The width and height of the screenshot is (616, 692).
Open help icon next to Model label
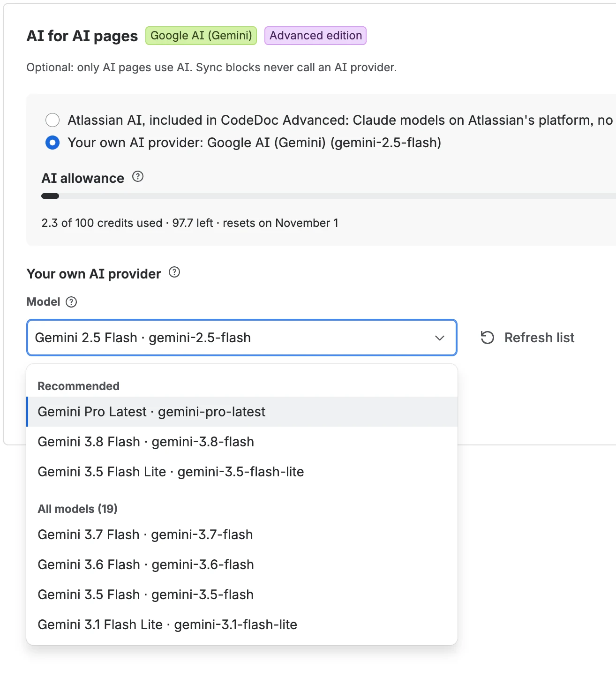(x=71, y=302)
